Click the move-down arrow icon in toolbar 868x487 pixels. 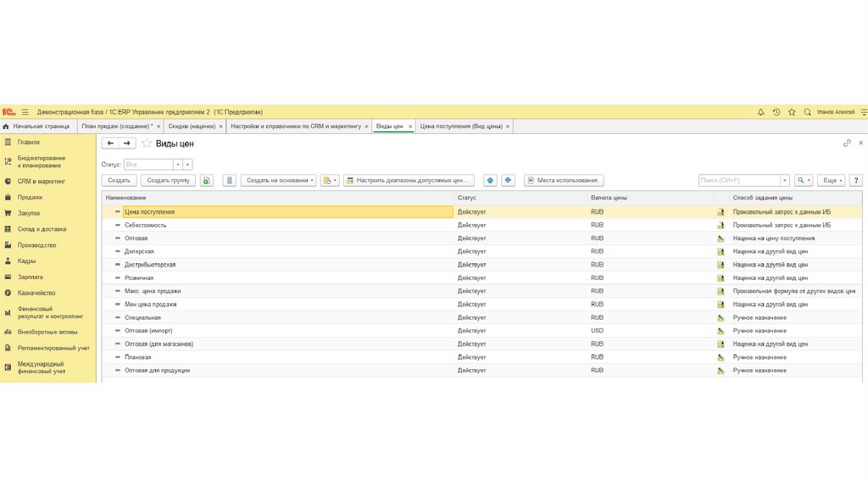coord(508,181)
